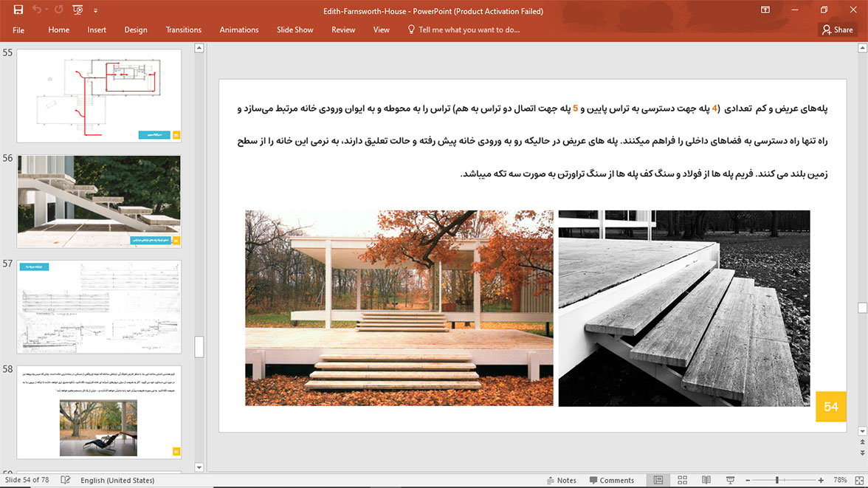Switch to the Home tab
Viewport: 868px width, 488px height.
tap(59, 30)
